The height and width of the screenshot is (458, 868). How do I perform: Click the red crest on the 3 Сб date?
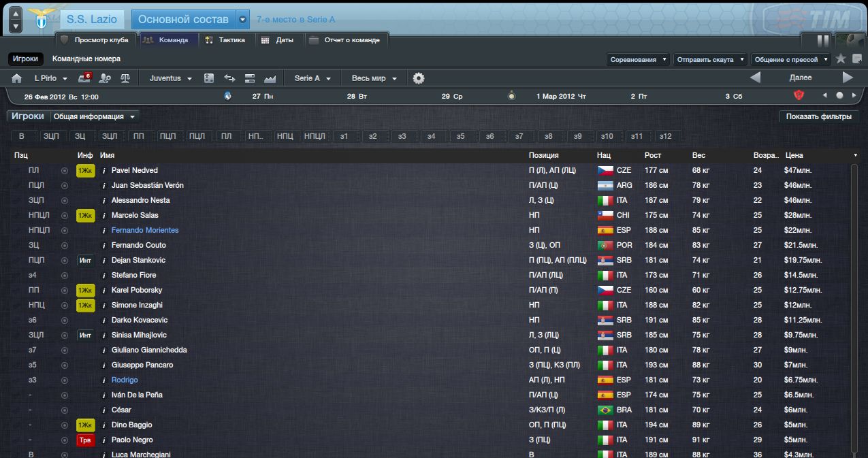click(x=799, y=96)
